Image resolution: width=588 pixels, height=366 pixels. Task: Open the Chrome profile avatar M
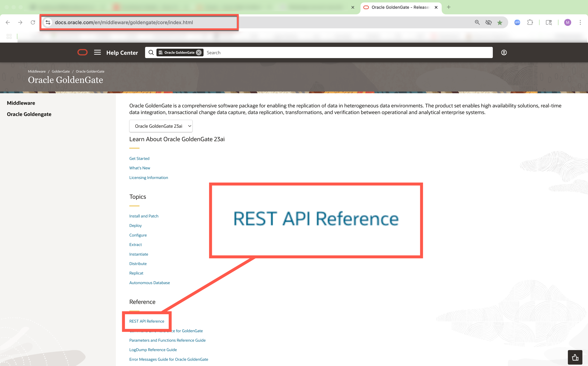click(x=567, y=23)
